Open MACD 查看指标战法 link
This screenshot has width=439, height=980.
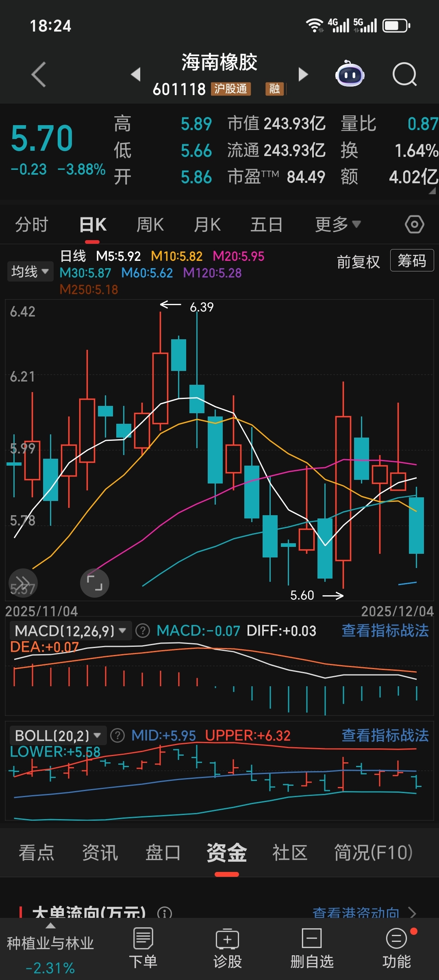(x=385, y=631)
